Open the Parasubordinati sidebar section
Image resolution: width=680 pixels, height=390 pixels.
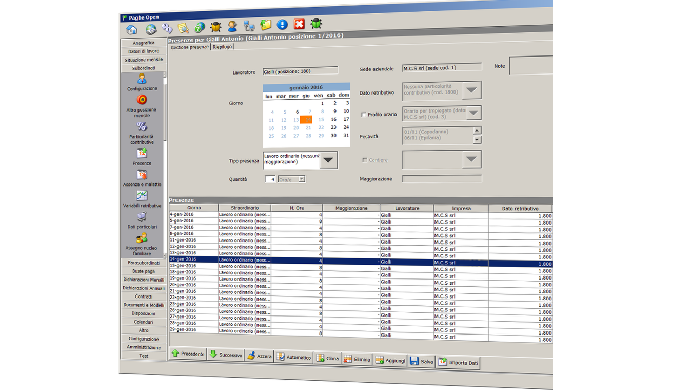pyautogui.click(x=144, y=263)
